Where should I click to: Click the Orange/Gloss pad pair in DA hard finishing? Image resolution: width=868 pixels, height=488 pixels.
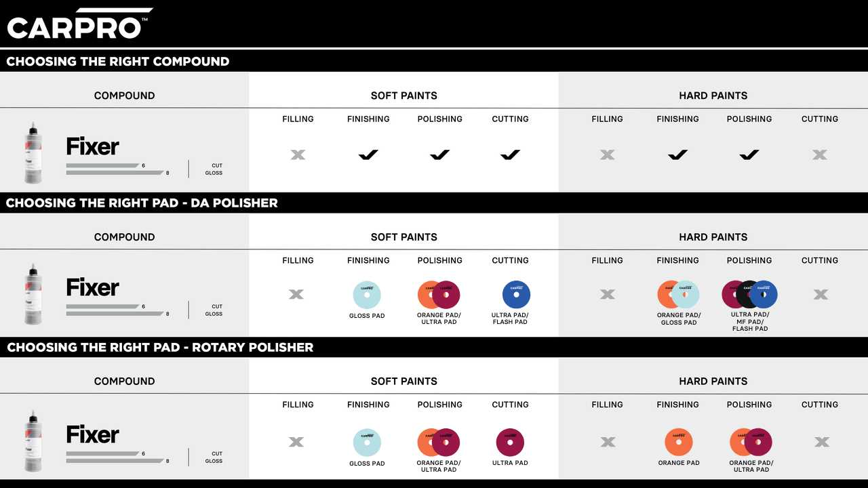[x=678, y=295]
